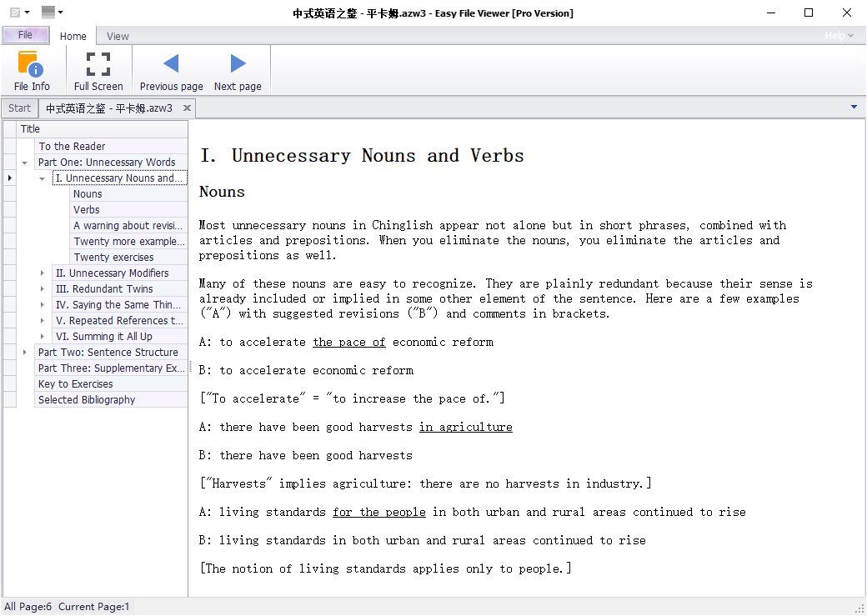The height and width of the screenshot is (616, 867).
Task: Open the Help dropdown
Action: (x=839, y=35)
